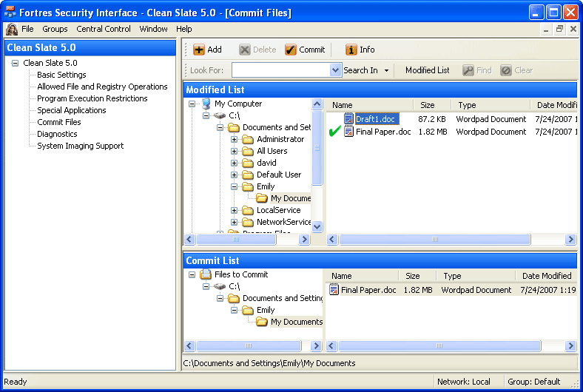583x392 pixels.
Task: Click the green commit checkmark beside Final Paper.doc
Action: [x=334, y=131]
